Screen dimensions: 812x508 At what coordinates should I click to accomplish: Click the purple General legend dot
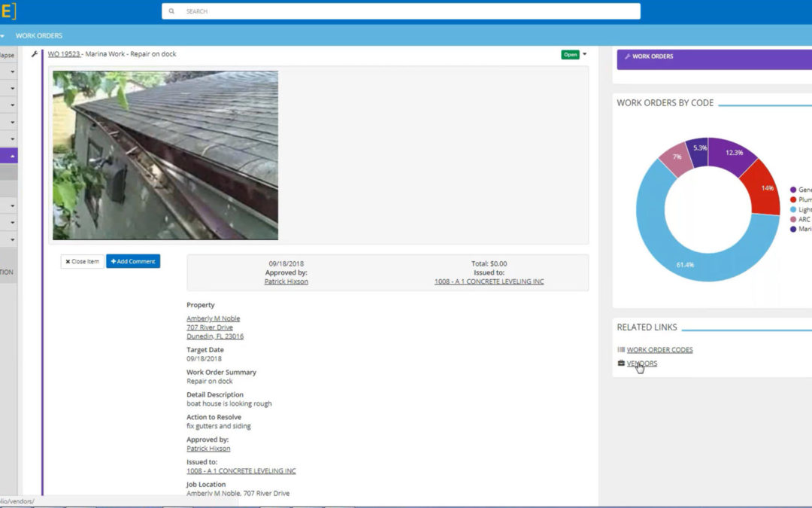793,190
